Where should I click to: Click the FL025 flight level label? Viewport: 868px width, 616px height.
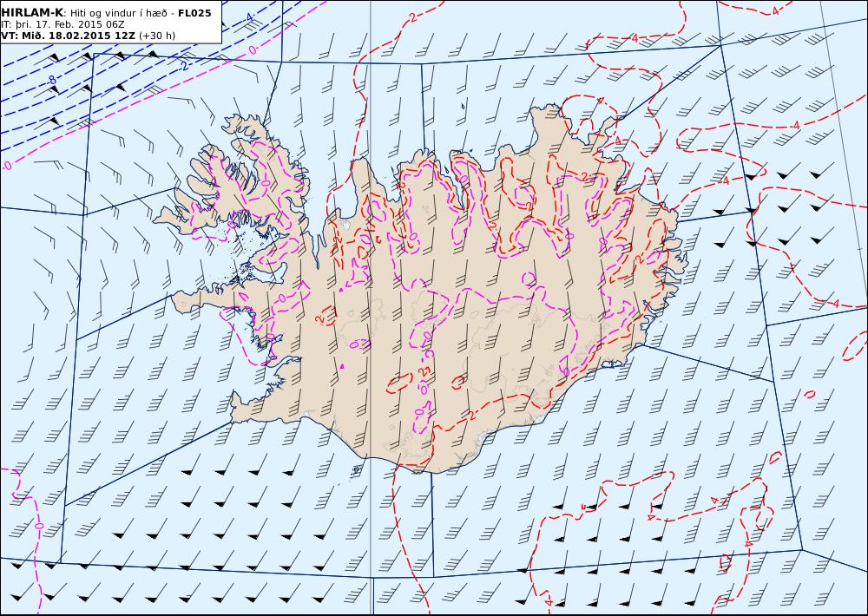coord(194,13)
